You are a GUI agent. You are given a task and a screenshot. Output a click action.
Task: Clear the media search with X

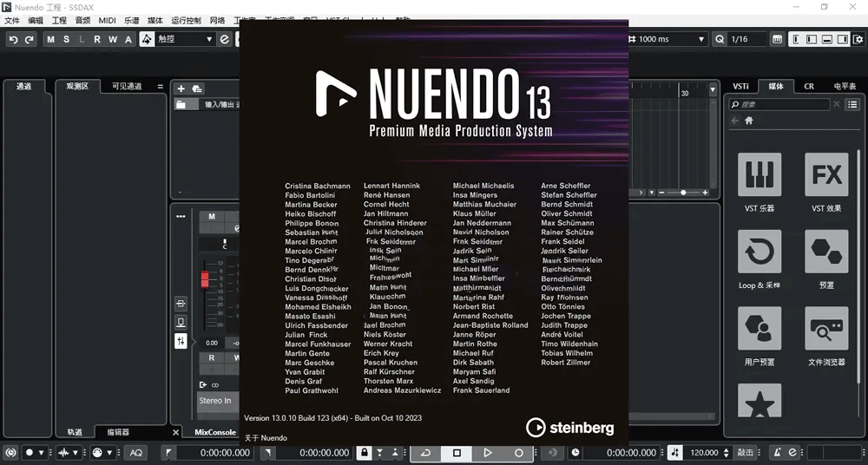(x=837, y=104)
